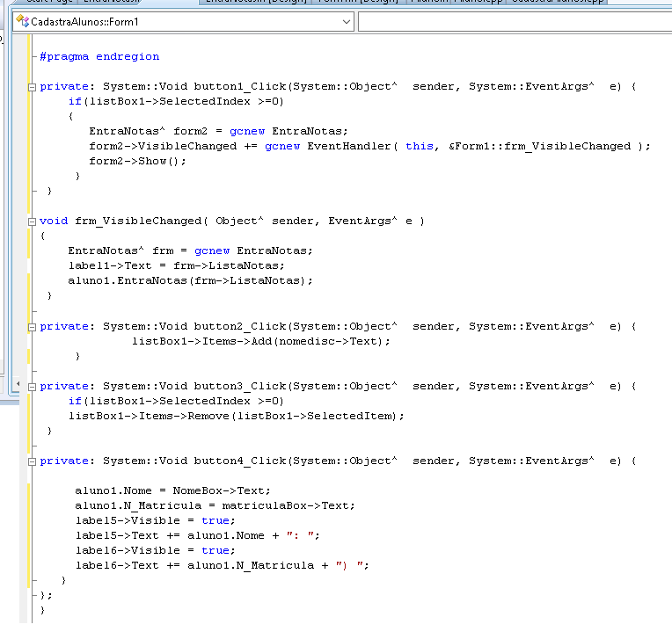Collapse the button4_Click method block
The width and height of the screenshot is (672, 639).
[x=33, y=461]
